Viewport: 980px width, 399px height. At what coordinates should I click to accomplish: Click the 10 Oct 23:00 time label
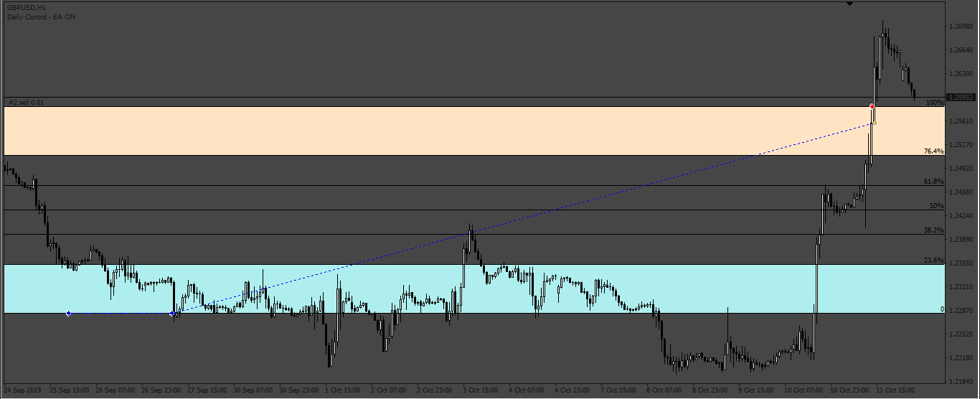coord(850,390)
